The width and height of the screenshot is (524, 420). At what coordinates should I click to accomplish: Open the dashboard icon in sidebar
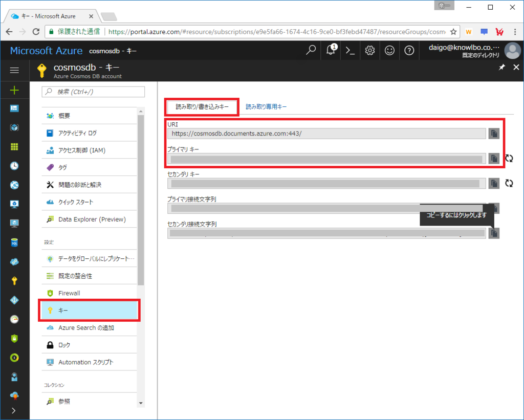tap(14, 108)
